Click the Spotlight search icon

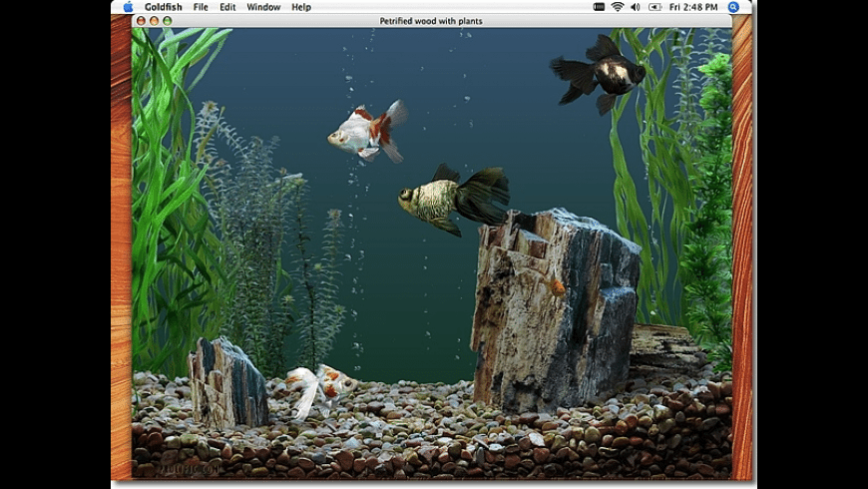point(733,7)
